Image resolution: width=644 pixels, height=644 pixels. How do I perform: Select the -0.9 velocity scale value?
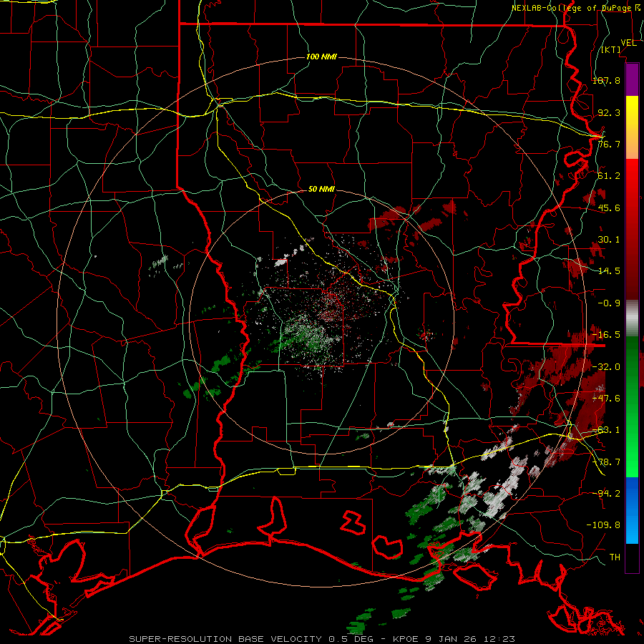609,303
